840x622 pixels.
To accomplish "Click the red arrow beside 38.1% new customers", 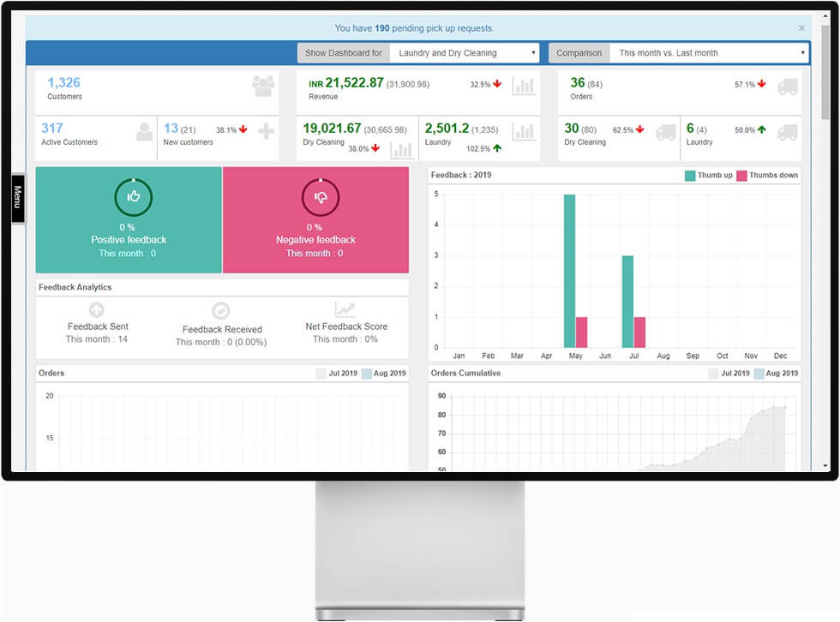I will pyautogui.click(x=243, y=129).
